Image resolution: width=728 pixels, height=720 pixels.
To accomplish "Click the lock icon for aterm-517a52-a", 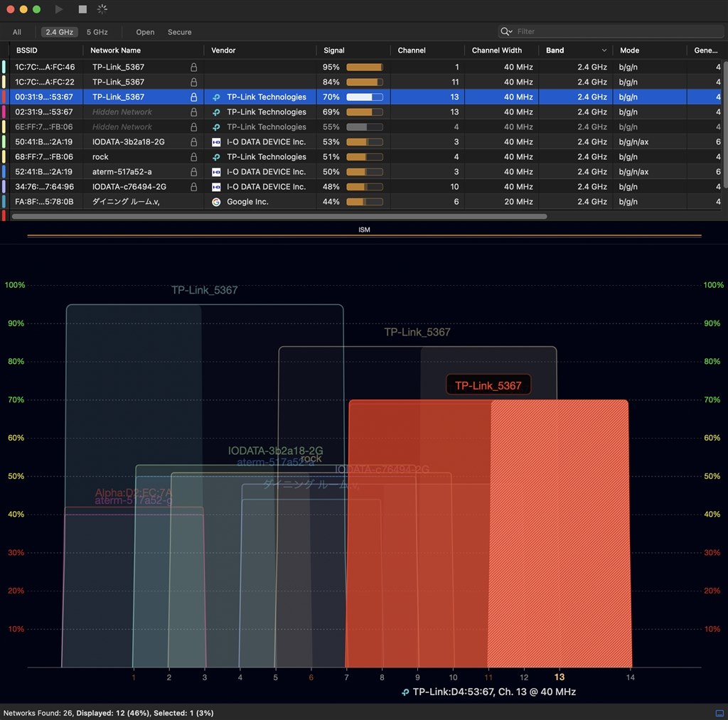I will pyautogui.click(x=193, y=172).
